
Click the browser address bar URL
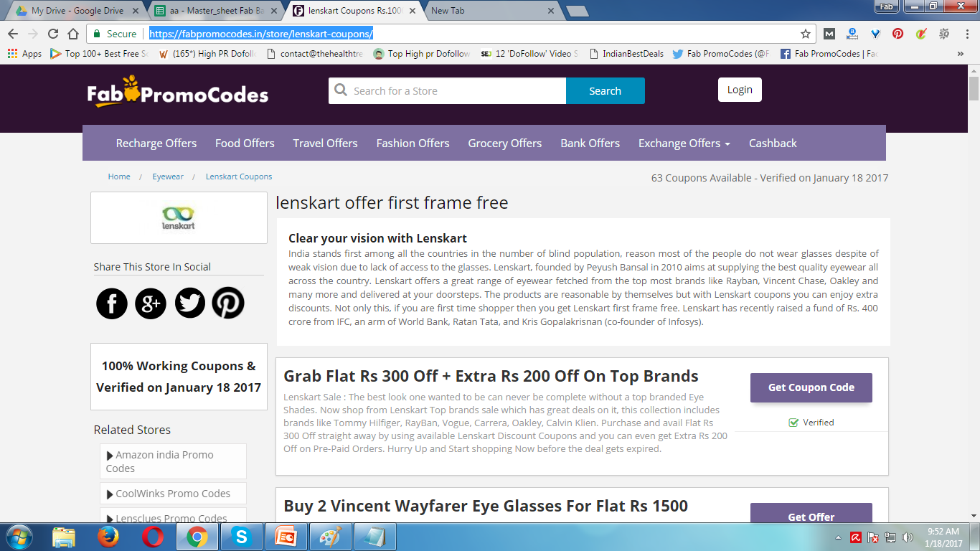click(261, 34)
